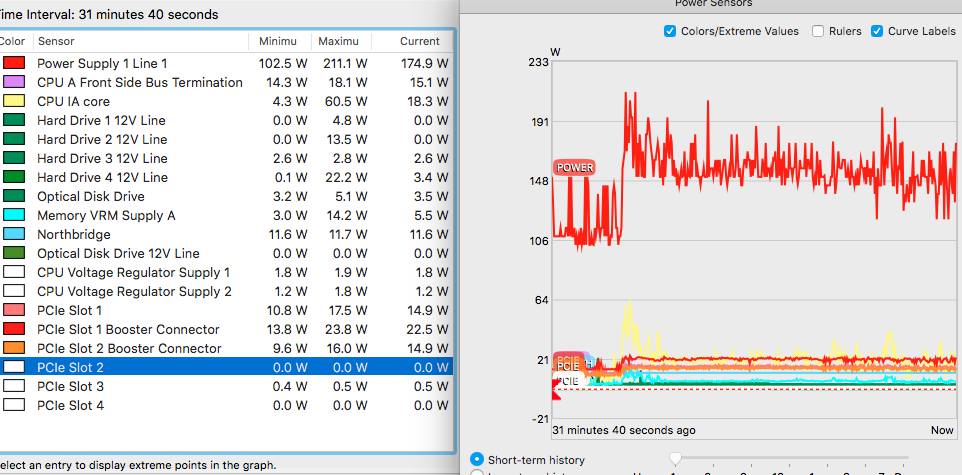
Task: Click the PCIe Slot 2 color swatch
Action: (x=13, y=367)
